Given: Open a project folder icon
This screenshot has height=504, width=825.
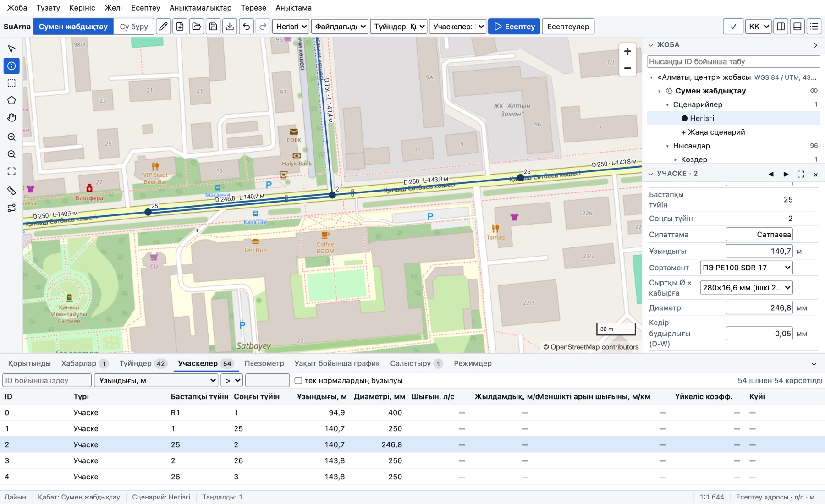Looking at the screenshot, I should (197, 27).
